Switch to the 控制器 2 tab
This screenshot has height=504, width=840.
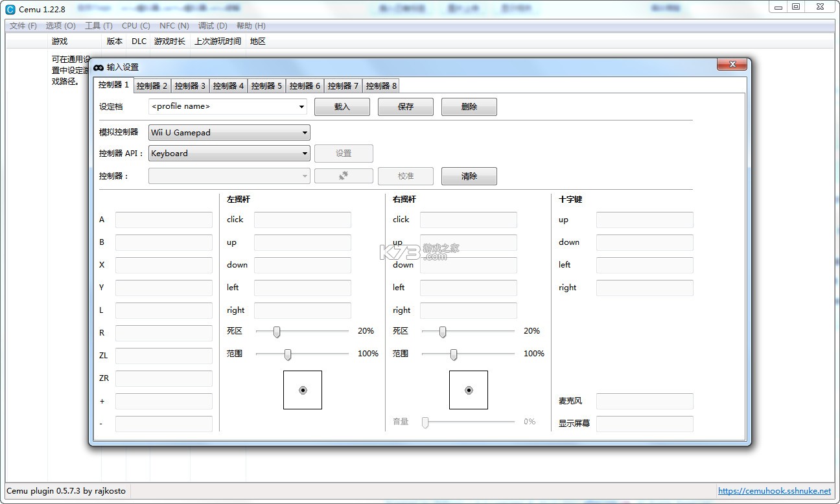click(x=152, y=86)
